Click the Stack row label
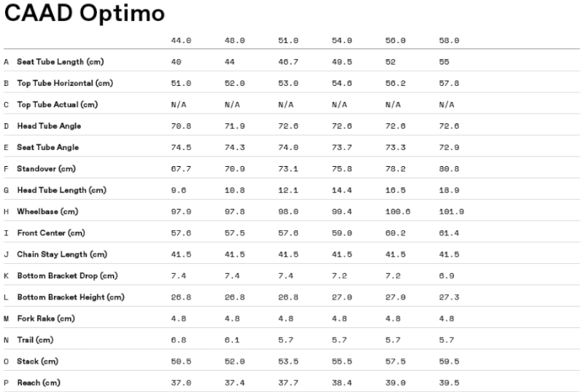This screenshot has height=392, width=583. 38,361
